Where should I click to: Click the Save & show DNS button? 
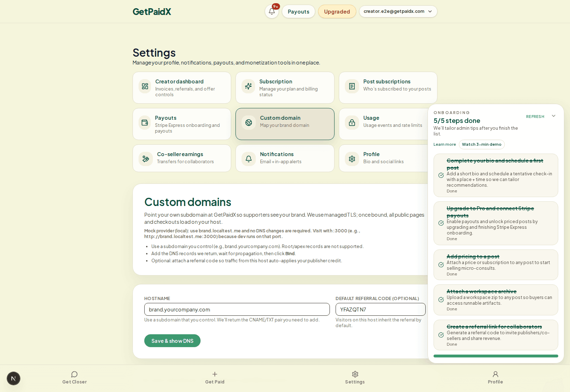point(172,341)
